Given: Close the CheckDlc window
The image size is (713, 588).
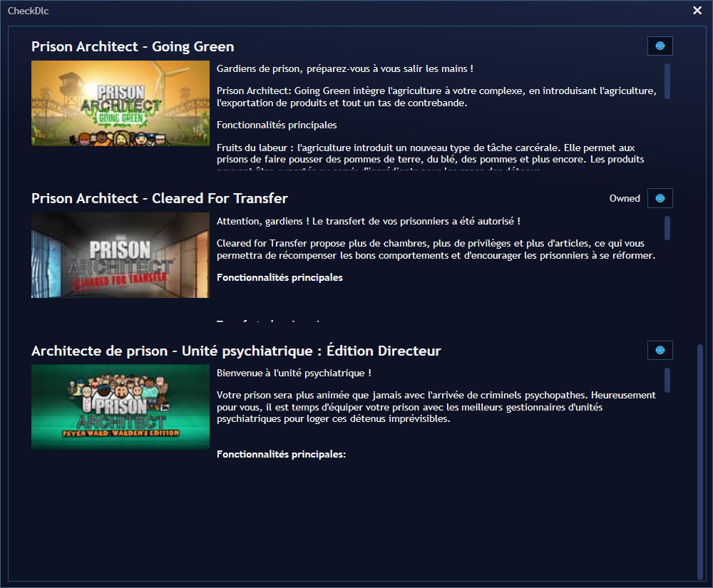Looking at the screenshot, I should (x=697, y=11).
